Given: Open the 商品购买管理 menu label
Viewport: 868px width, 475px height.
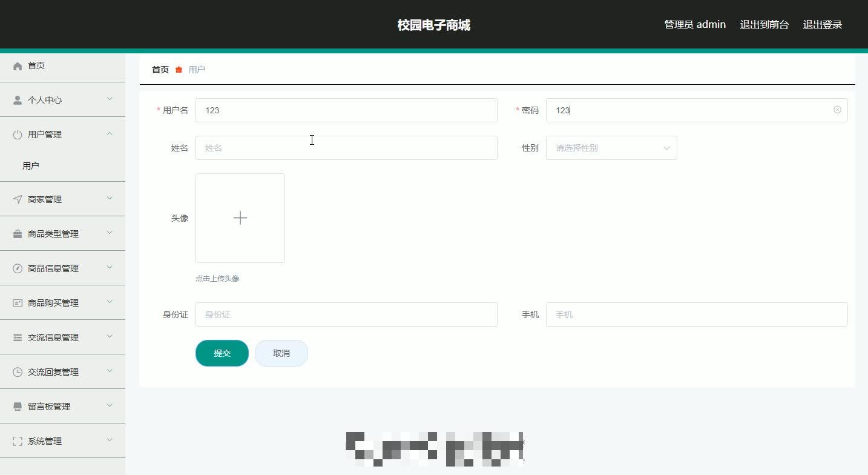Looking at the screenshot, I should pos(53,303).
